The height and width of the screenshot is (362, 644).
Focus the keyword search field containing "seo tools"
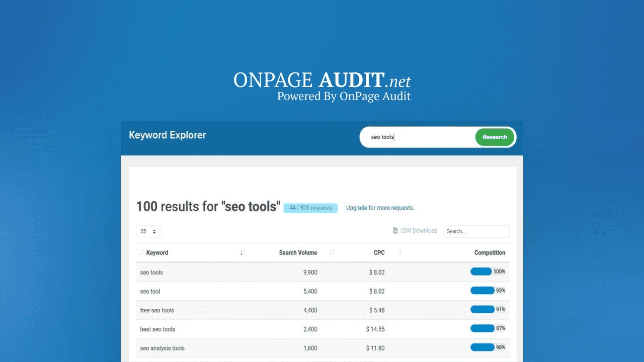pyautogui.click(x=418, y=137)
